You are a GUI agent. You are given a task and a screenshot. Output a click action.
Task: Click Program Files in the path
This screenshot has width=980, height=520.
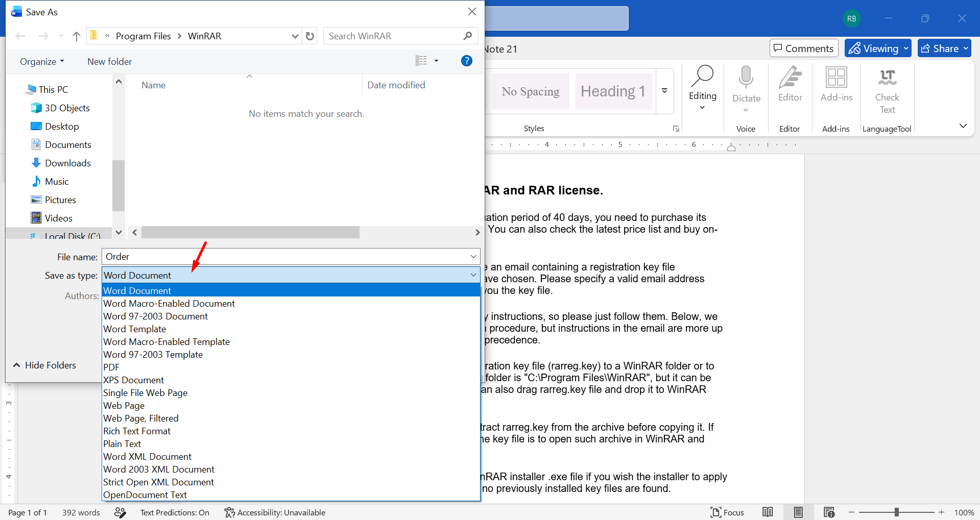[144, 36]
